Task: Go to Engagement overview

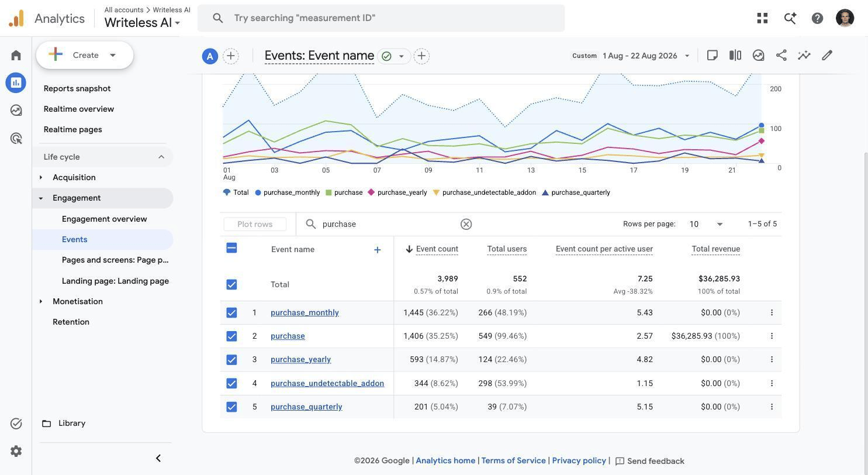Action: pos(105,219)
